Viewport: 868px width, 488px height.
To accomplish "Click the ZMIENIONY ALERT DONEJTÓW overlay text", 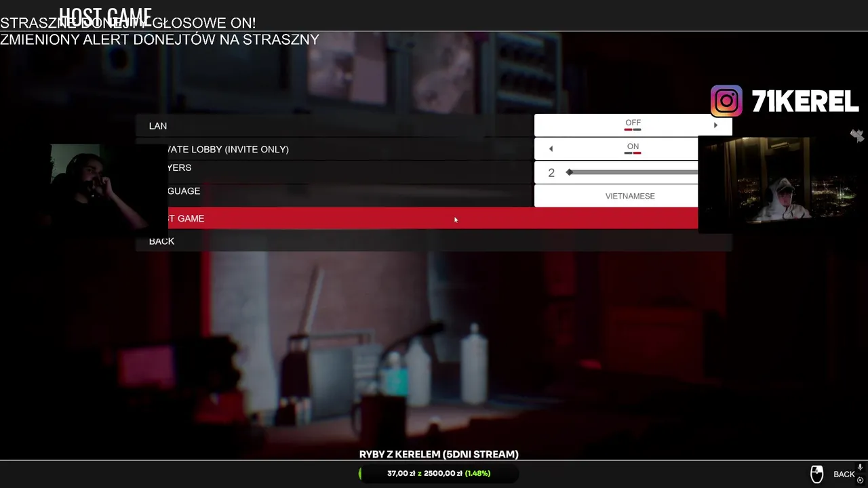I will [159, 39].
